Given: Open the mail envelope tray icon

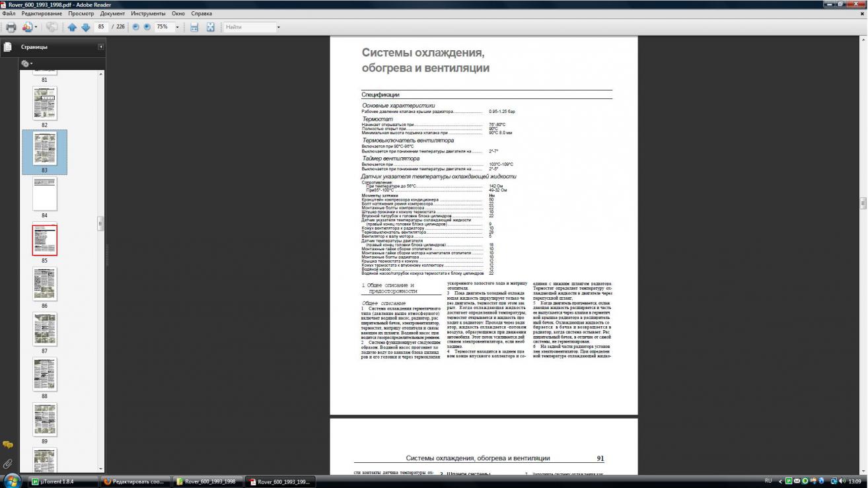Looking at the screenshot, I should (797, 481).
